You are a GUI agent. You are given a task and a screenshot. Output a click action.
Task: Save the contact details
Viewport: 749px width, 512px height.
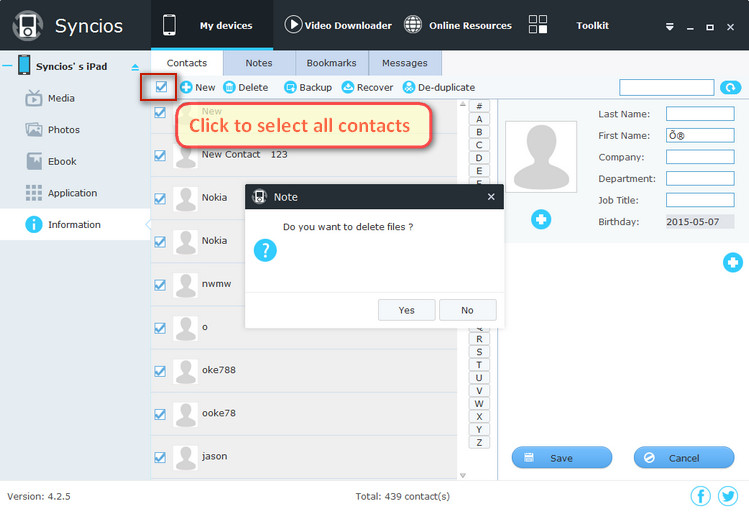click(561, 458)
